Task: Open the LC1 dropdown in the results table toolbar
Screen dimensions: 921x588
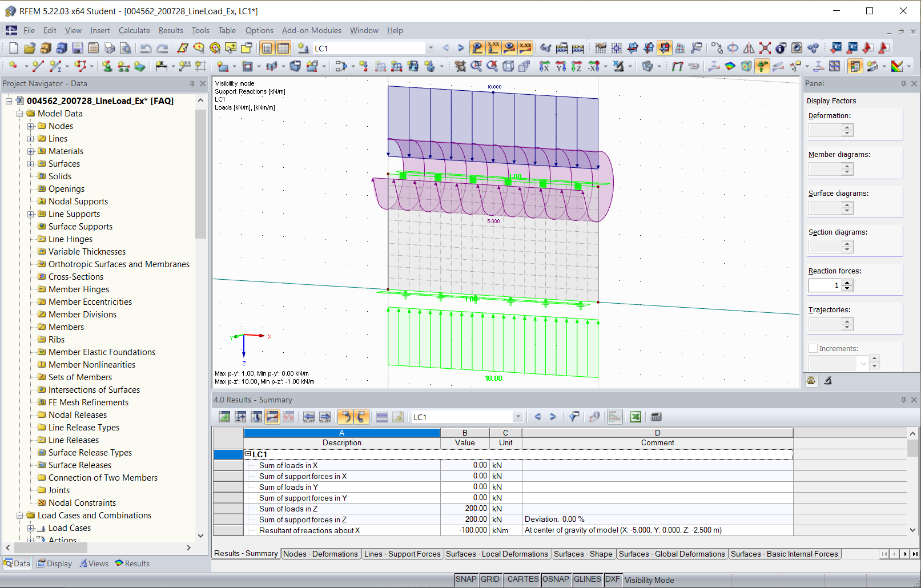Action: click(518, 417)
